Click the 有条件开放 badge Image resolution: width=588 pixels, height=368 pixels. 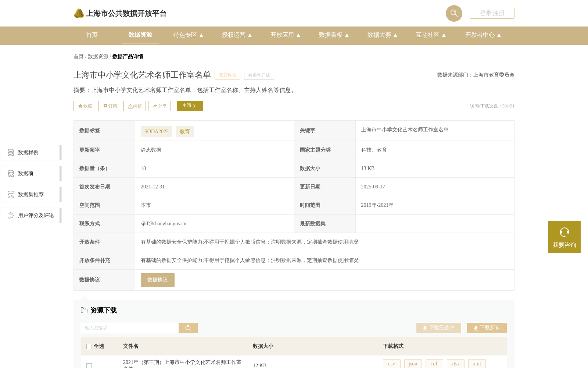pos(259,75)
